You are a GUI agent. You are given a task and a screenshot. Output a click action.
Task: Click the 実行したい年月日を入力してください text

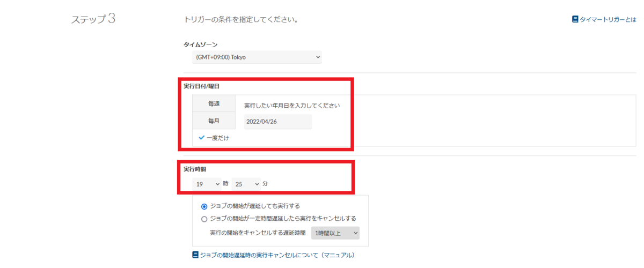(x=292, y=106)
